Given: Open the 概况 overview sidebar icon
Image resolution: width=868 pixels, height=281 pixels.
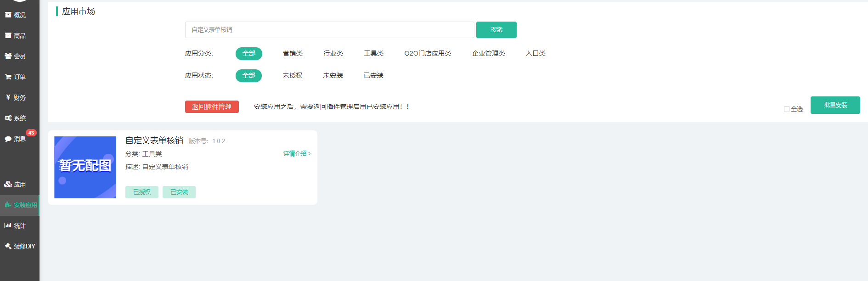Looking at the screenshot, I should tap(8, 15).
